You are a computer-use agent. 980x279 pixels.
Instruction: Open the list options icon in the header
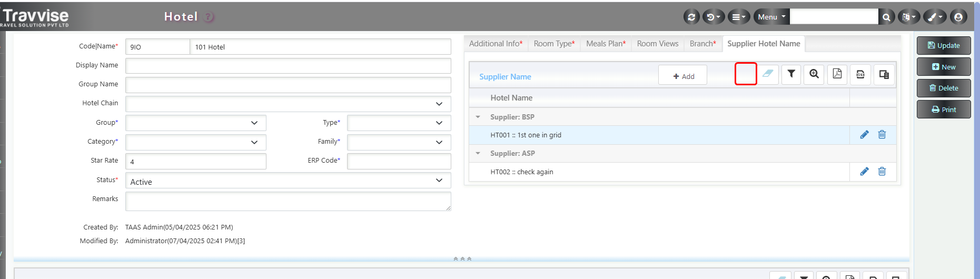click(739, 17)
